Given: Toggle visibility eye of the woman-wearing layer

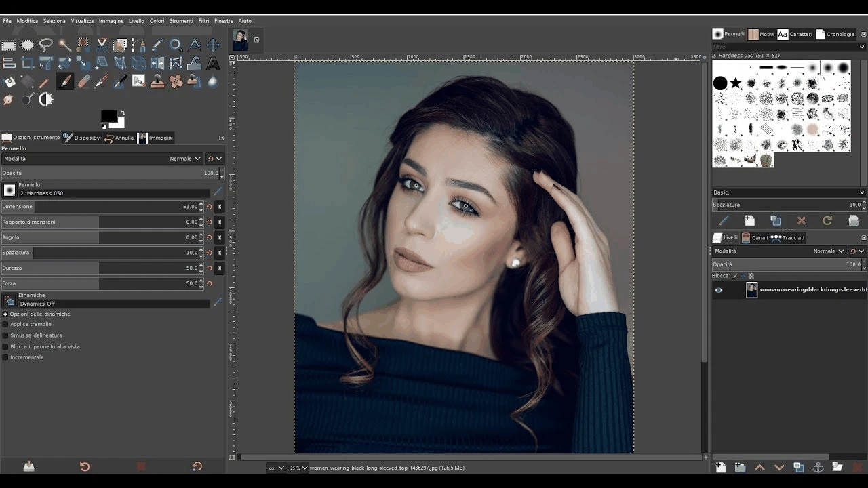Looking at the screenshot, I should (x=719, y=290).
